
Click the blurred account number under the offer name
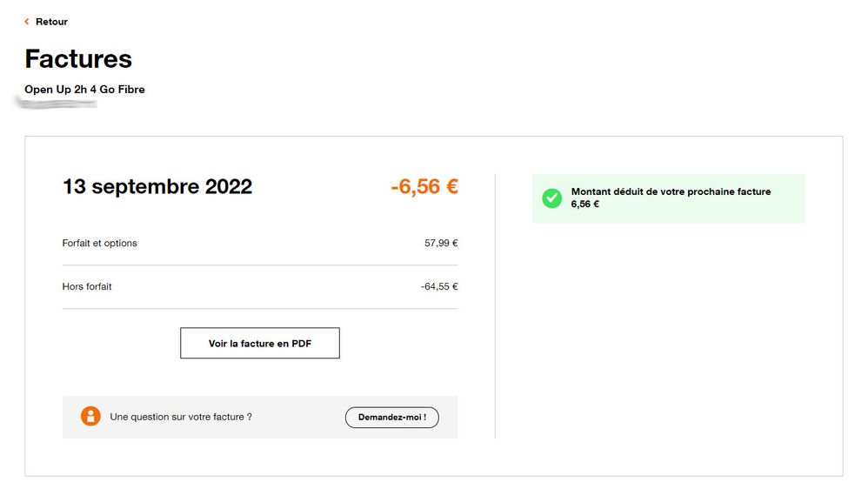point(57,104)
